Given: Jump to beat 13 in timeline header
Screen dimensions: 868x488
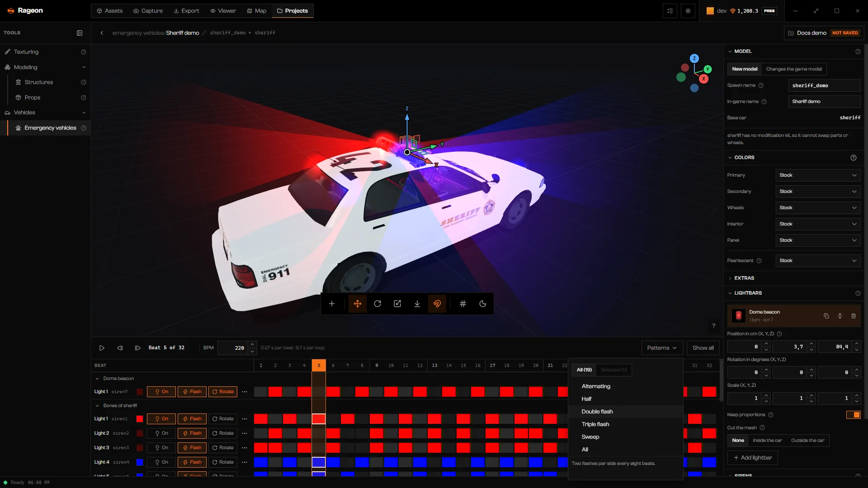Looking at the screenshot, I should point(434,366).
